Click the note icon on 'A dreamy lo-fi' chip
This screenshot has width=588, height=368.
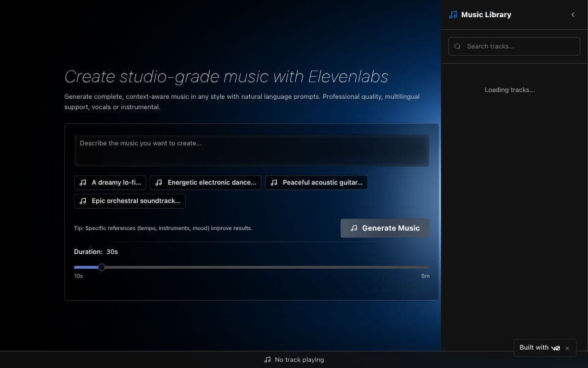click(x=83, y=183)
